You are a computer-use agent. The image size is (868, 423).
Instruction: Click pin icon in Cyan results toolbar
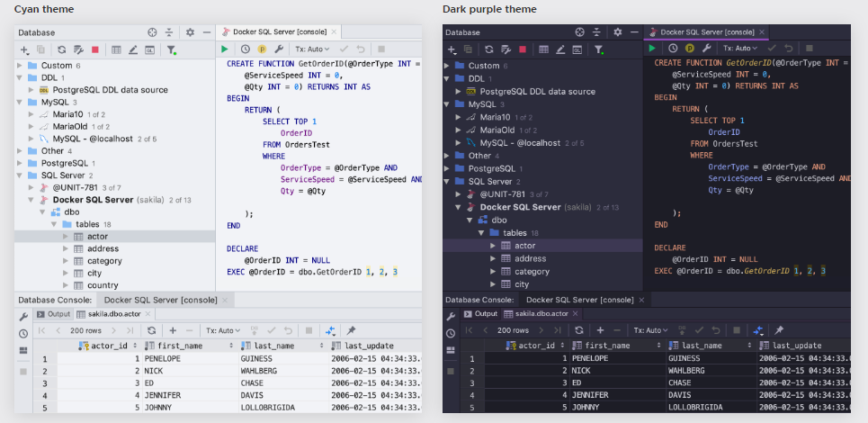[351, 330]
